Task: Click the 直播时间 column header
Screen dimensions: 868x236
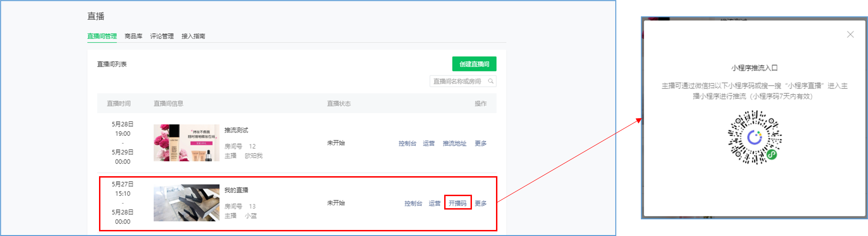Action: point(119,103)
